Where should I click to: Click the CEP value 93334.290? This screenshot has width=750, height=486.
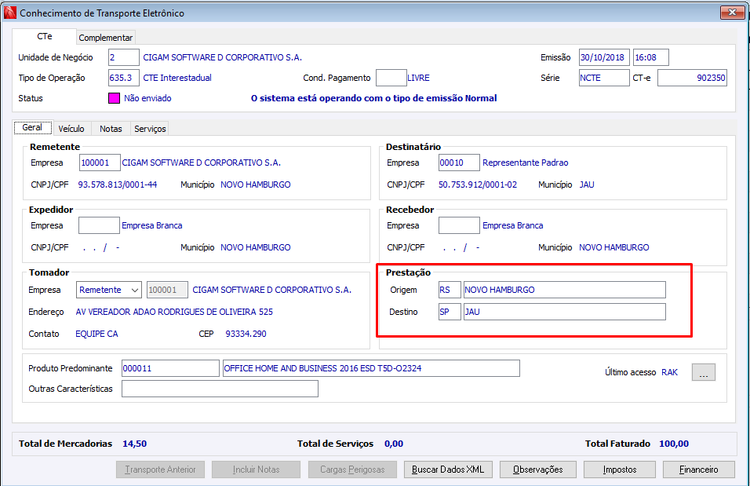click(246, 334)
